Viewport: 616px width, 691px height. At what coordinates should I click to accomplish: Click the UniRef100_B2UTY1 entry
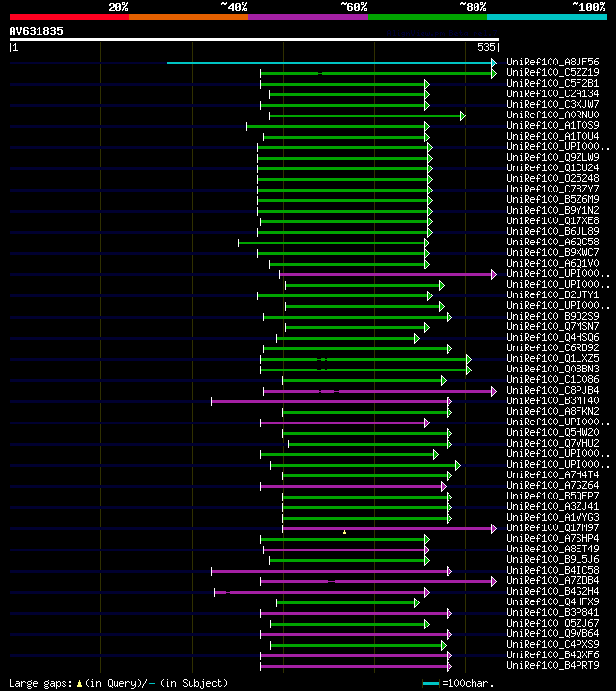pos(552,294)
